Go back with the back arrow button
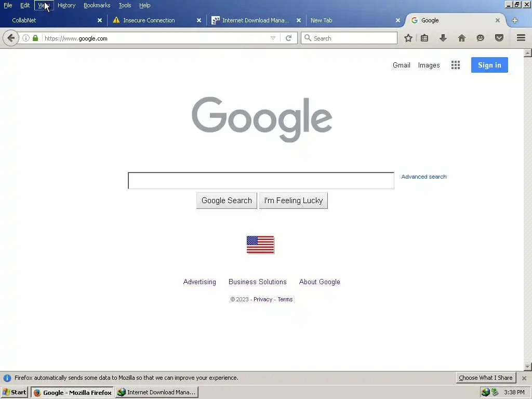Screen dimensions: 532x399 pos(10,38)
